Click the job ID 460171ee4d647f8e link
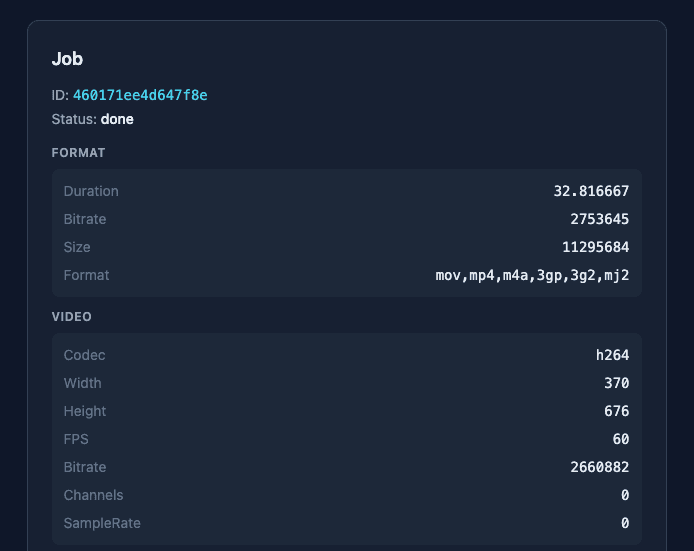 (140, 95)
